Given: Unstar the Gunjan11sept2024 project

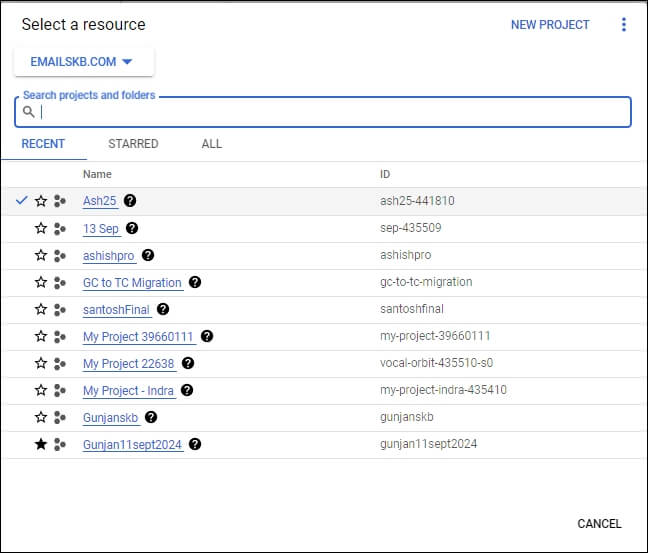Looking at the screenshot, I should click(x=40, y=444).
